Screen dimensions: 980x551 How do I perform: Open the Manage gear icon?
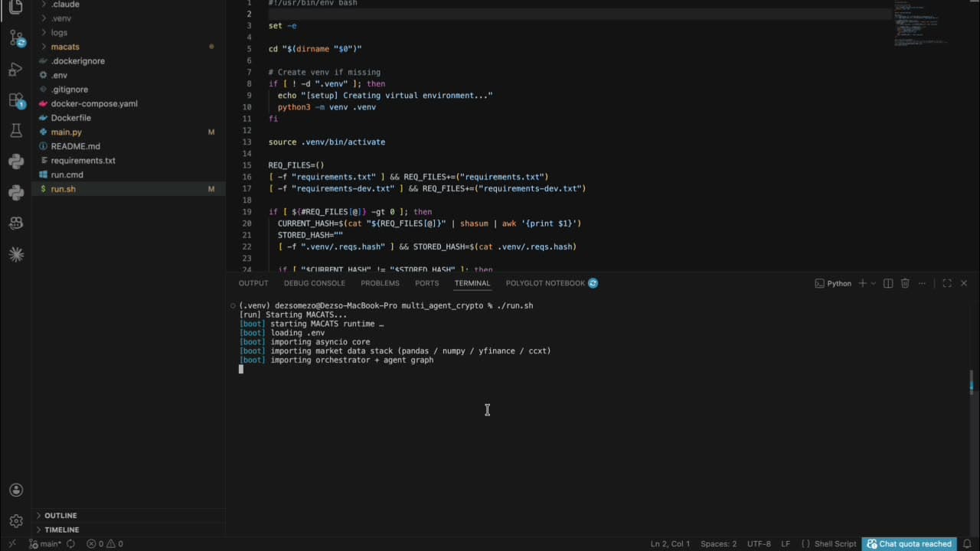(x=15, y=521)
